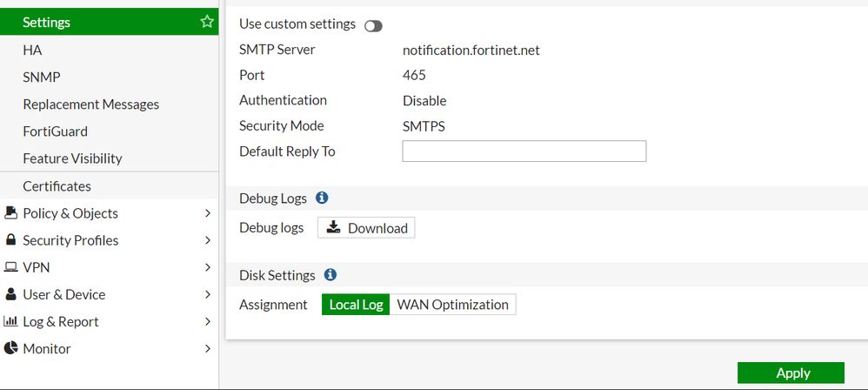The height and width of the screenshot is (390, 868).
Task: Enable the Use custom settings toggle
Action: (374, 26)
